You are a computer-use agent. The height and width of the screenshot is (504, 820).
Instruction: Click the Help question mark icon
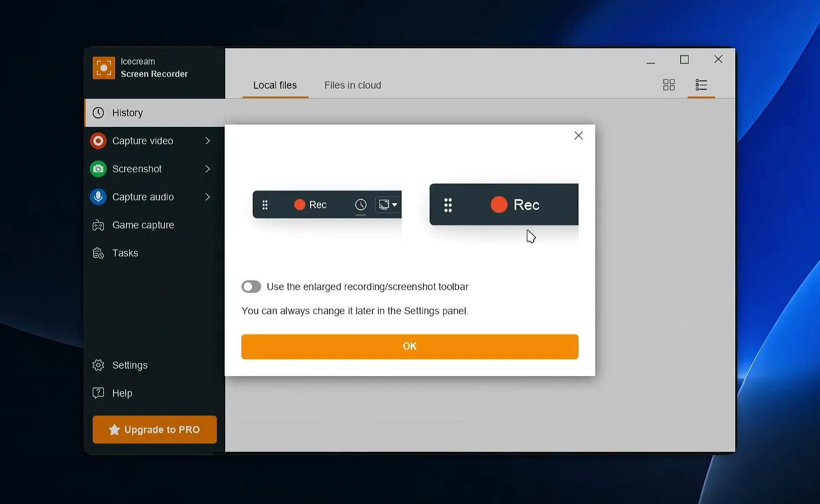pyautogui.click(x=98, y=393)
